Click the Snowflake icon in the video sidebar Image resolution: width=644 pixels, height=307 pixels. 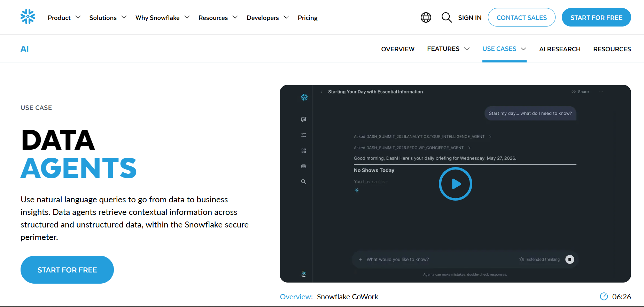[x=304, y=97]
